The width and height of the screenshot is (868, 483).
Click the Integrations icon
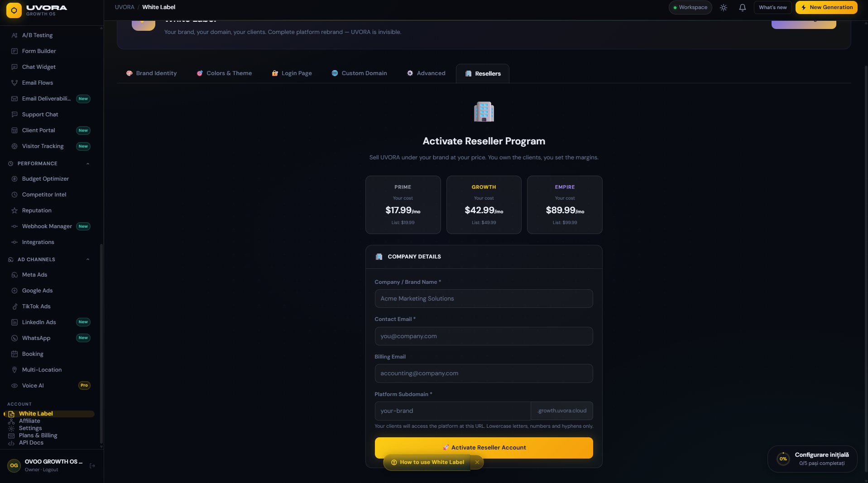[x=14, y=242]
